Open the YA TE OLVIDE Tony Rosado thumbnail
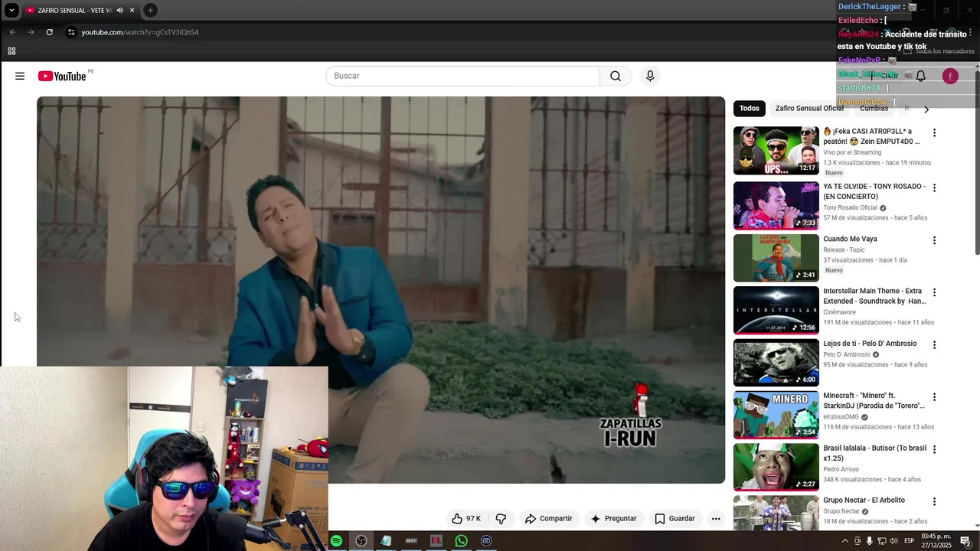The width and height of the screenshot is (980, 551). (x=776, y=205)
